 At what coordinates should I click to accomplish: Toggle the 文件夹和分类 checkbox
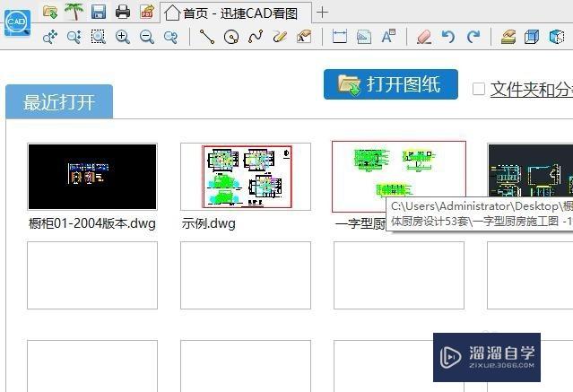[x=479, y=89]
